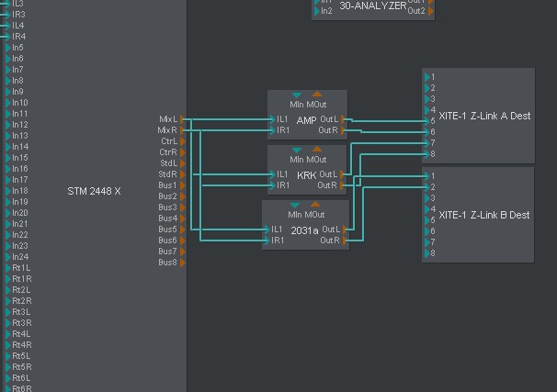This screenshot has height=392, width=557.
Task: Click the AMP module OutL port
Action: tap(343, 119)
